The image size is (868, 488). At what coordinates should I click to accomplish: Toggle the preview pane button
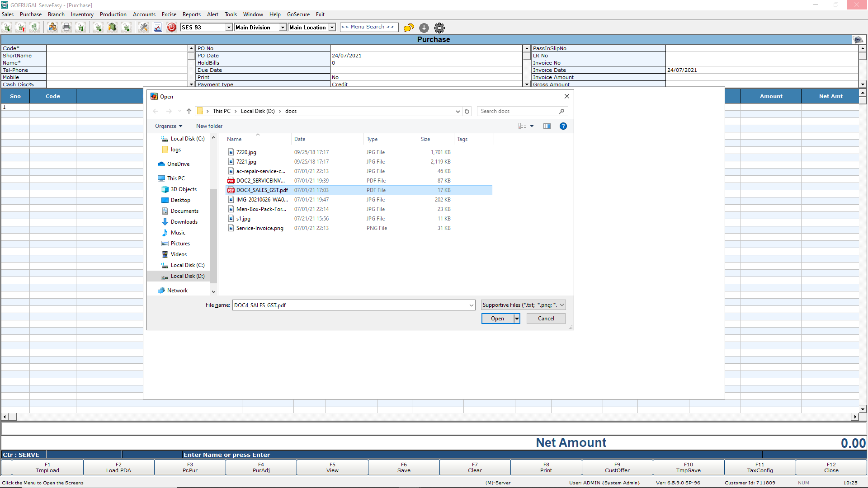pos(547,126)
